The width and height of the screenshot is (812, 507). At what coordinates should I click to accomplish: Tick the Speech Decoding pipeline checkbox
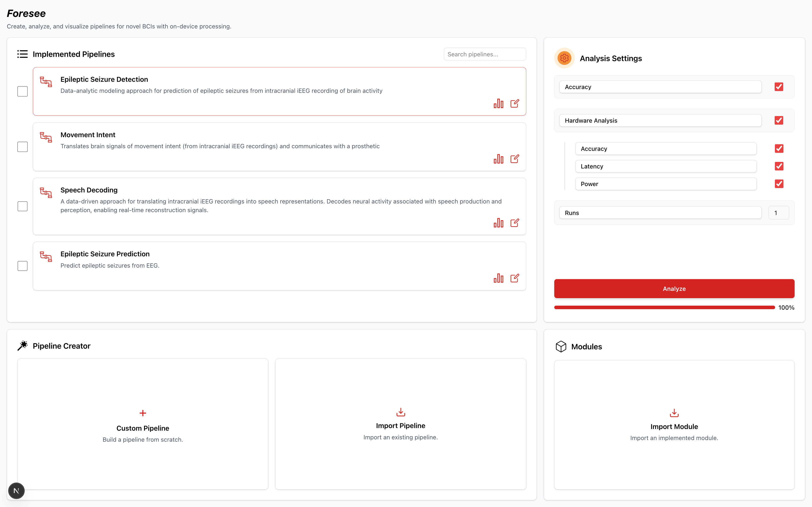pos(23,206)
